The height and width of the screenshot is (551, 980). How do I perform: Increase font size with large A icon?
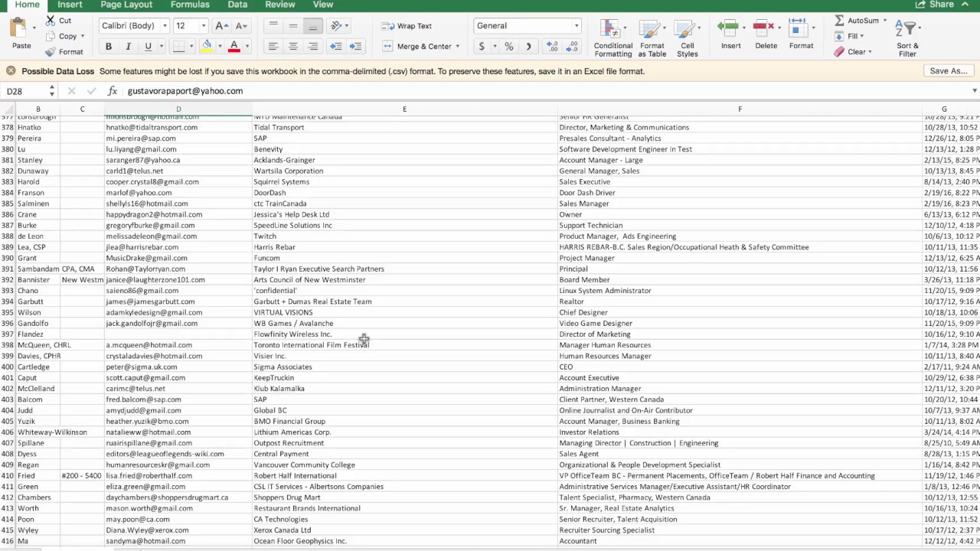[x=221, y=25]
